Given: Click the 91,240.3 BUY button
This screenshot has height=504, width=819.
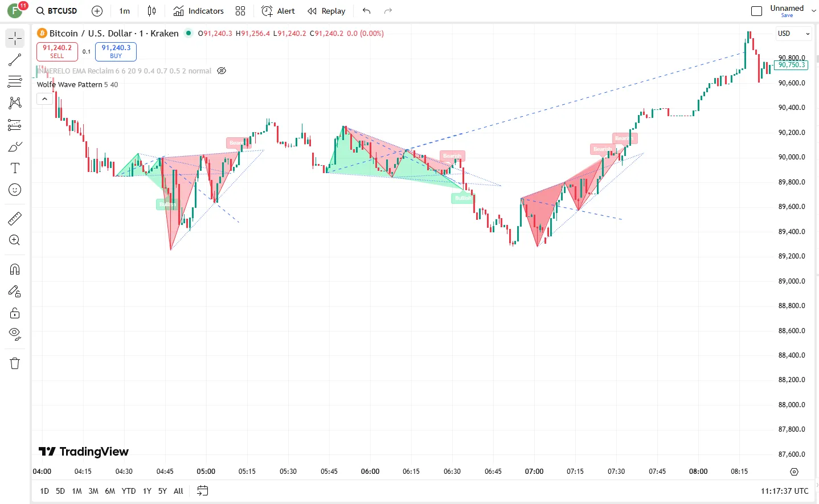Looking at the screenshot, I should click(x=116, y=51).
